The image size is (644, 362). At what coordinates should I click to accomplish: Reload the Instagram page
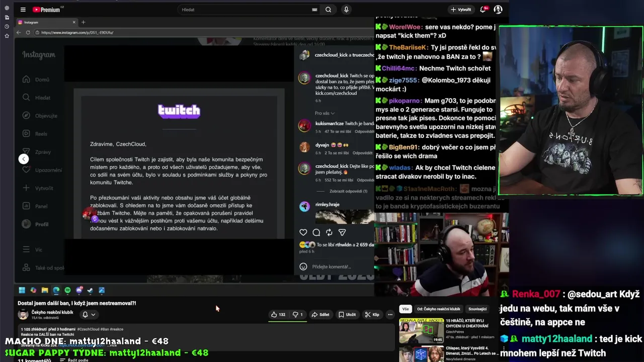[28, 32]
